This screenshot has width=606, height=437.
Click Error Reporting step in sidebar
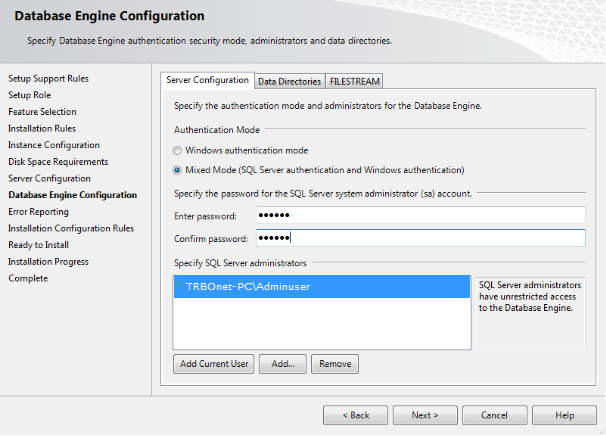[38, 212]
